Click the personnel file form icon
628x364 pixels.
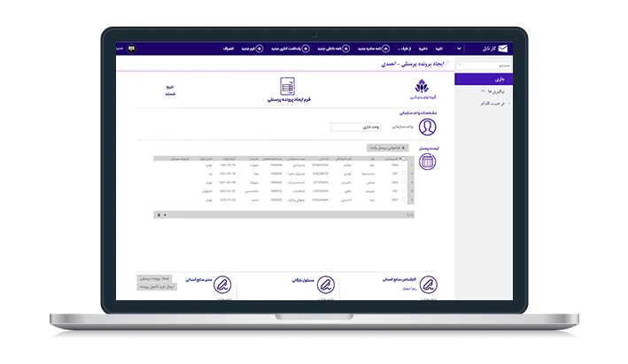(x=286, y=86)
